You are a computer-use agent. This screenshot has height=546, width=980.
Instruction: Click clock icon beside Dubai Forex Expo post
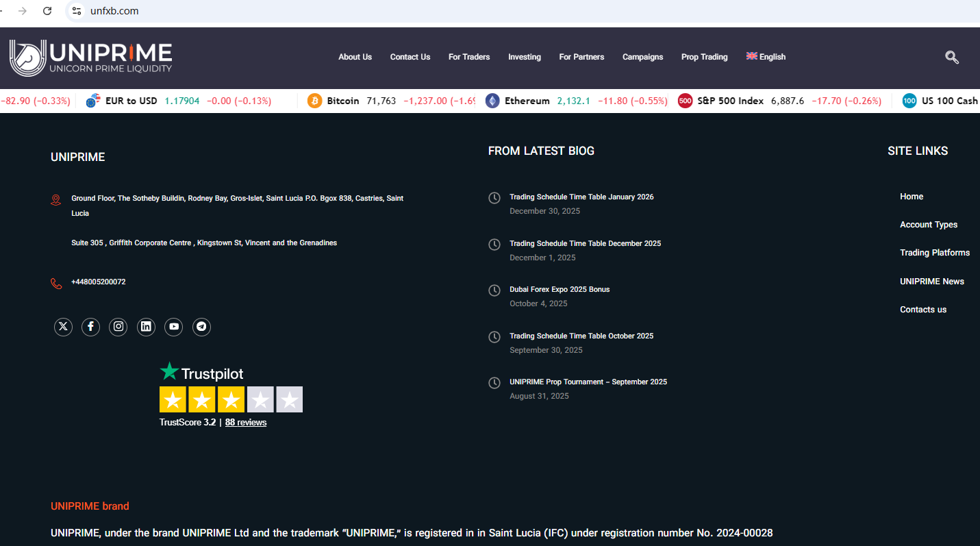point(494,290)
